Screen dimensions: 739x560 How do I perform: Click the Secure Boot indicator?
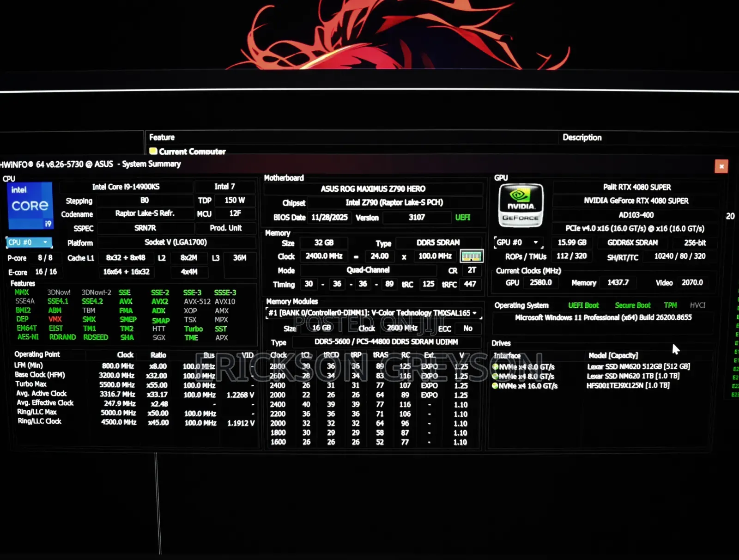tap(632, 305)
